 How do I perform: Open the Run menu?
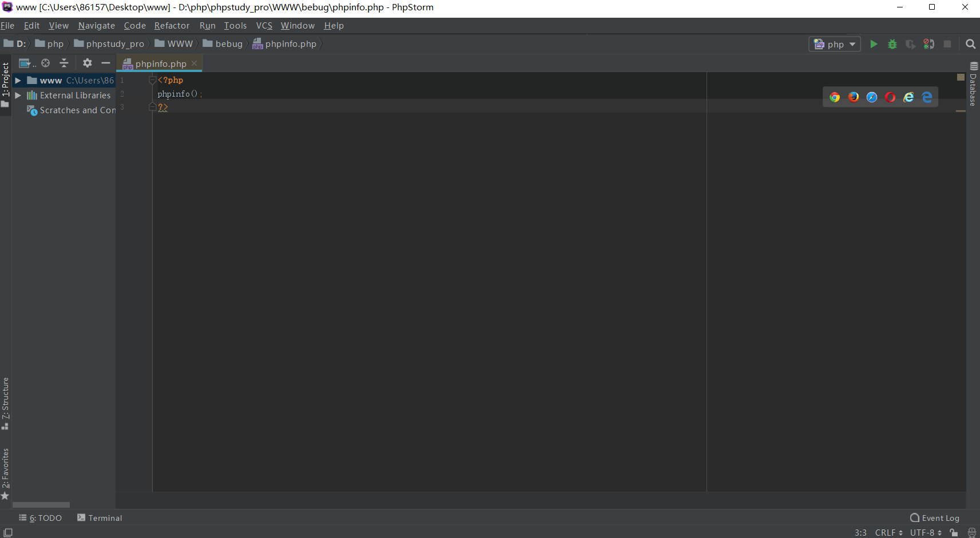207,26
